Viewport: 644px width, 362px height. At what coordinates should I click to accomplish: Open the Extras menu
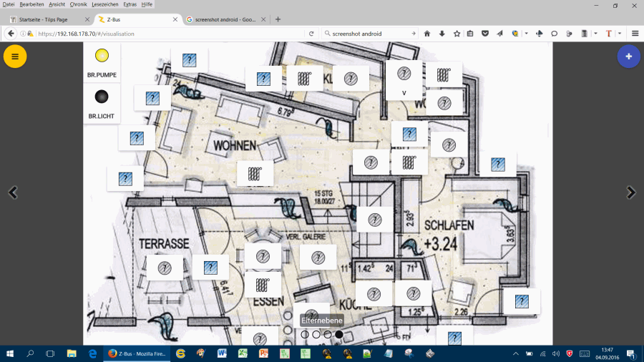coord(130,4)
